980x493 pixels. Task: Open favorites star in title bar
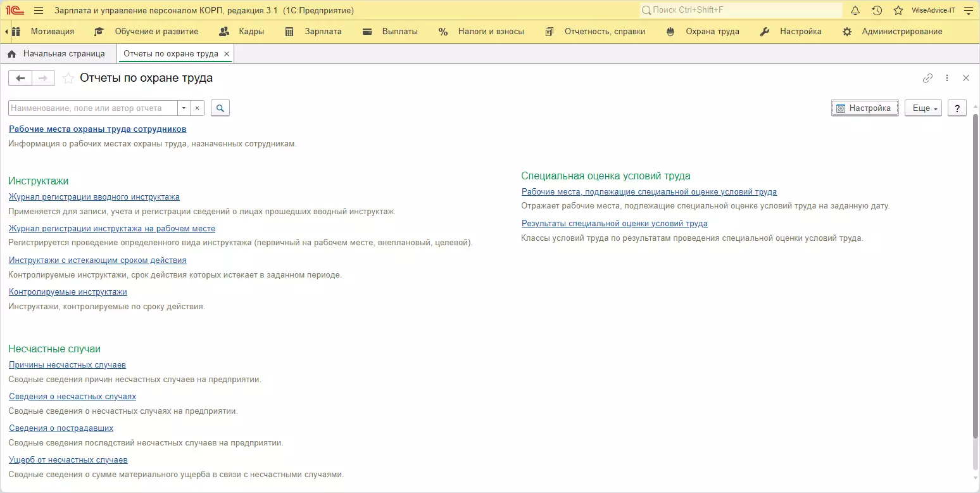(x=898, y=10)
